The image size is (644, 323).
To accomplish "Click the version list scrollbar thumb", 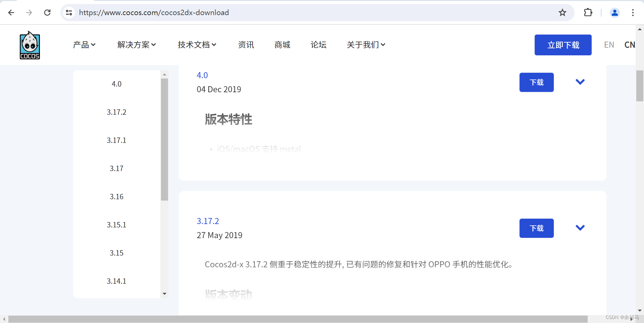I will [x=164, y=140].
